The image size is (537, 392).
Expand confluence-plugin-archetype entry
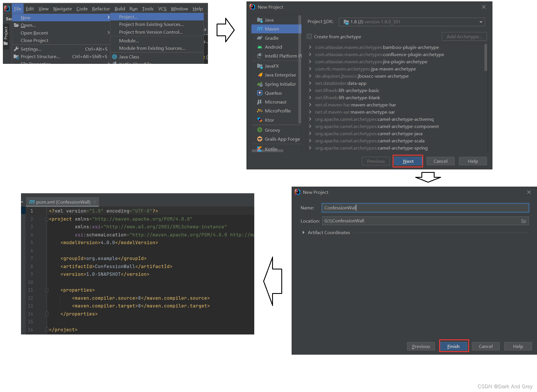310,54
